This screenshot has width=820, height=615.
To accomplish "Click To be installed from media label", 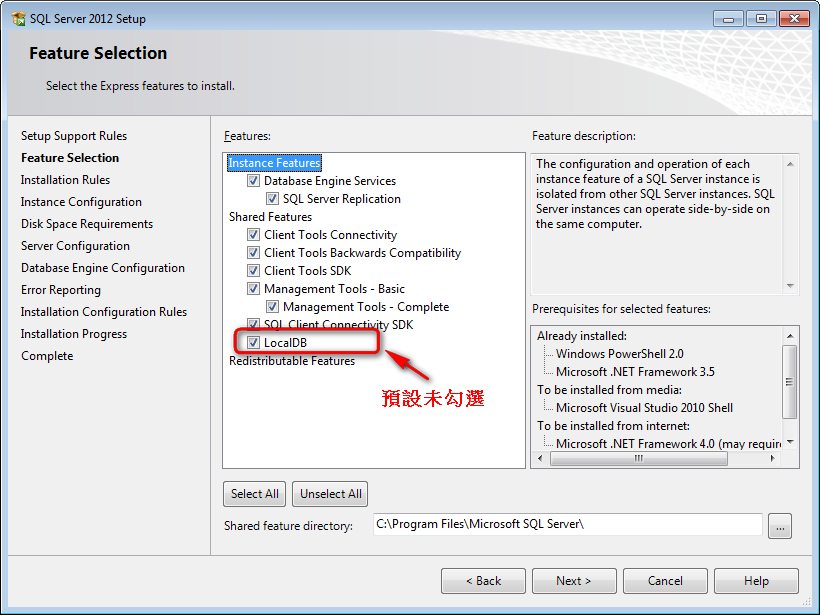I will point(609,390).
